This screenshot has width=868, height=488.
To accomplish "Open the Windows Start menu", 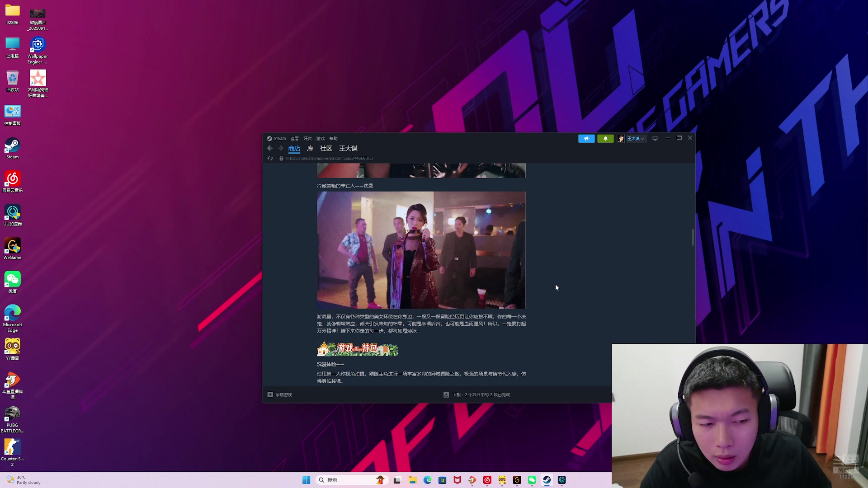I will click(x=306, y=480).
